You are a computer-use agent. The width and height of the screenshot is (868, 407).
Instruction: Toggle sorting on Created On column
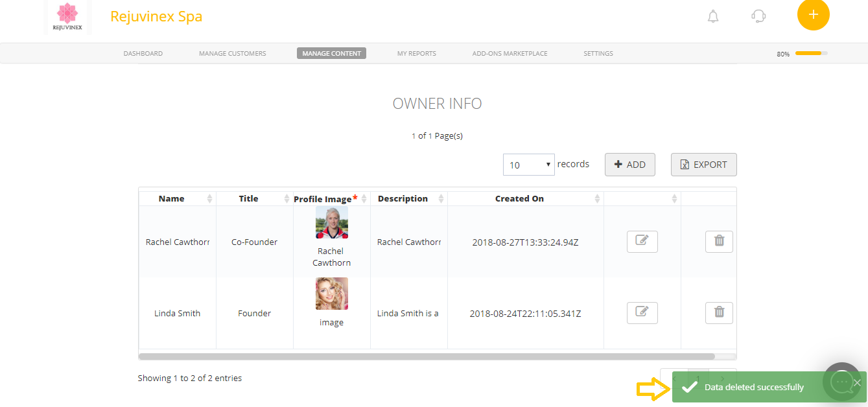(x=598, y=198)
